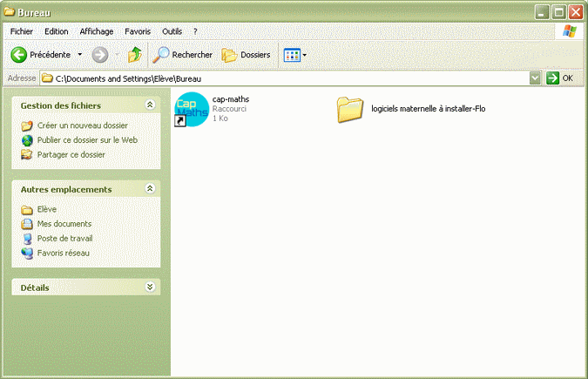
Task: Click the Autres emplacements header text
Action: coord(66,190)
